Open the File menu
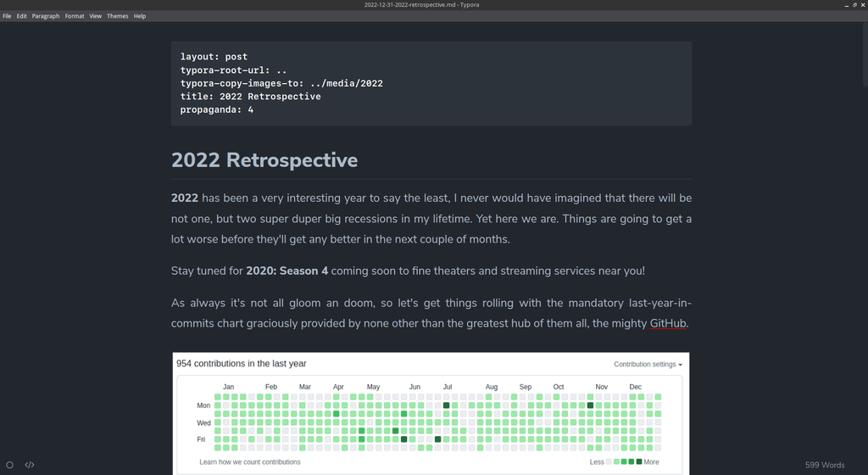The image size is (868, 475). [x=7, y=16]
